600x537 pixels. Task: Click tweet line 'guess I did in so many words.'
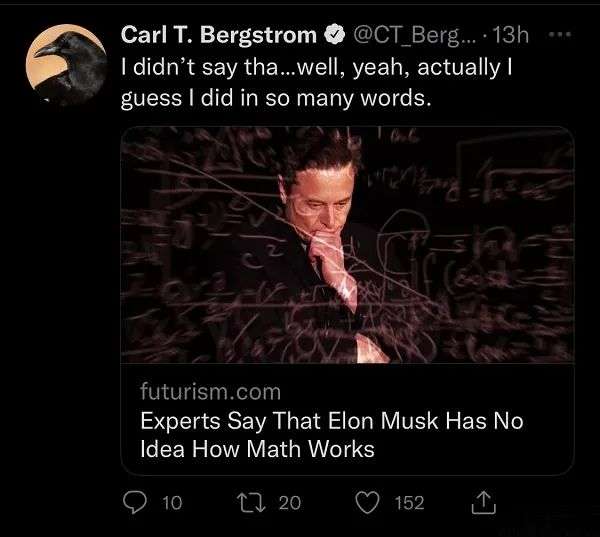[274, 102]
